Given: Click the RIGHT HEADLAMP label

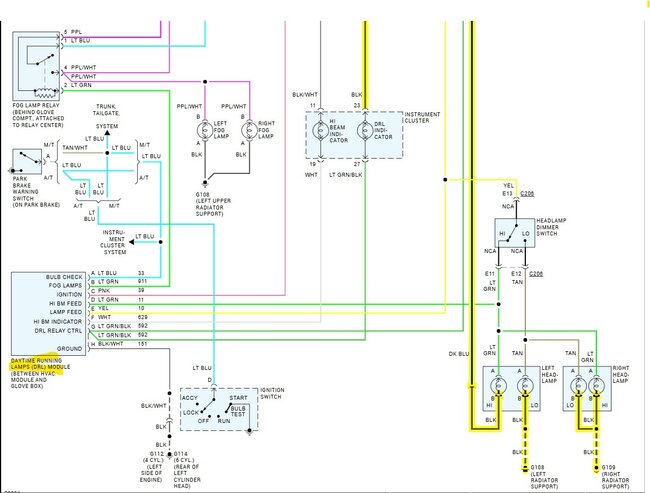Looking at the screenshot, I should point(621,374).
